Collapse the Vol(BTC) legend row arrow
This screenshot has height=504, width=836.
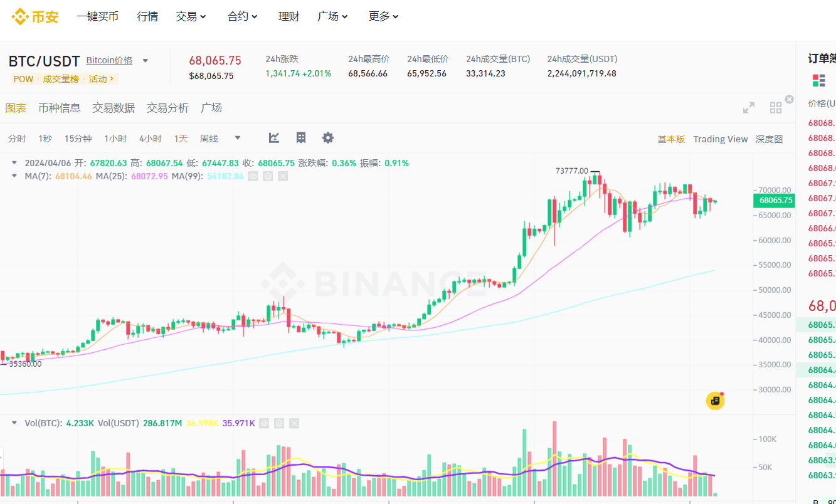point(14,423)
